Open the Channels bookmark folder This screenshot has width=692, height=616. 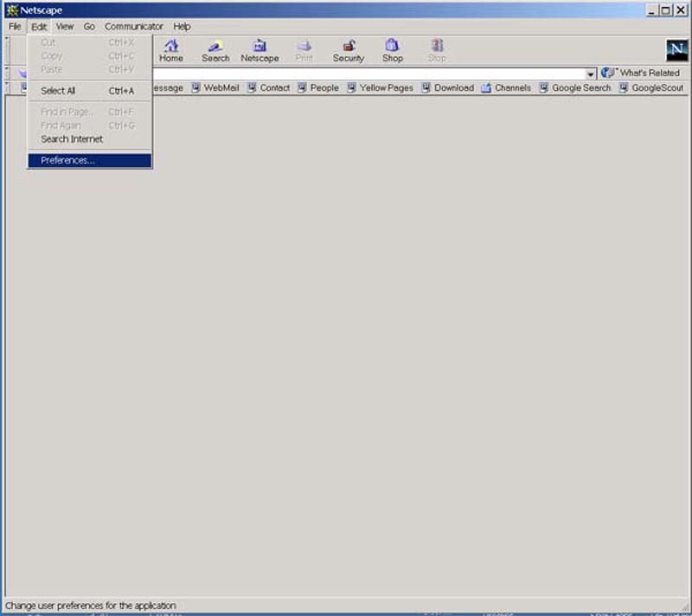[x=506, y=87]
